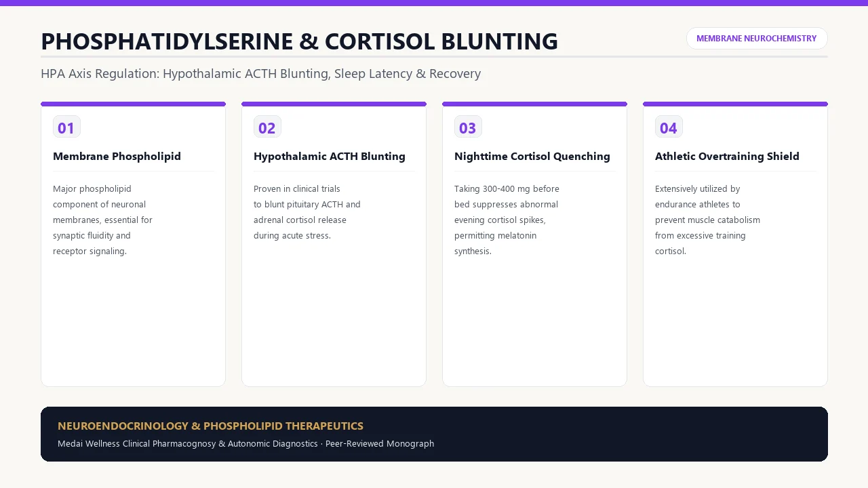Click the 02 number badge
Screen dimensions: 868x488
coord(267,127)
